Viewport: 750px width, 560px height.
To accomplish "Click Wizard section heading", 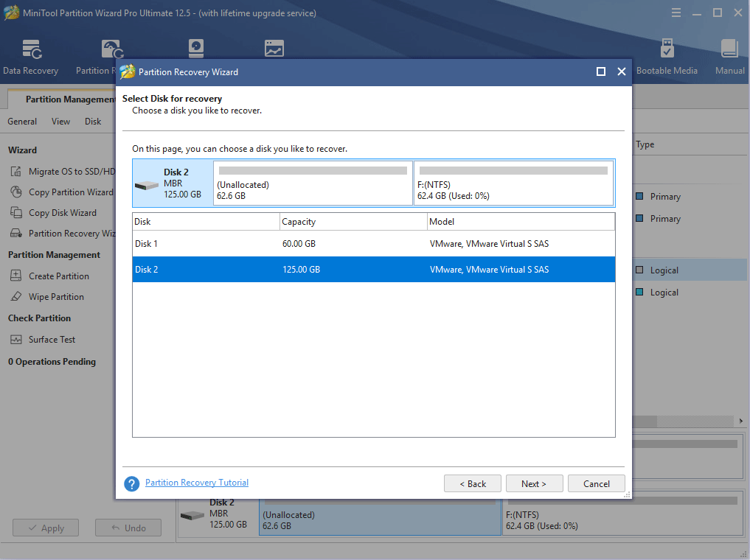I will pyautogui.click(x=22, y=150).
